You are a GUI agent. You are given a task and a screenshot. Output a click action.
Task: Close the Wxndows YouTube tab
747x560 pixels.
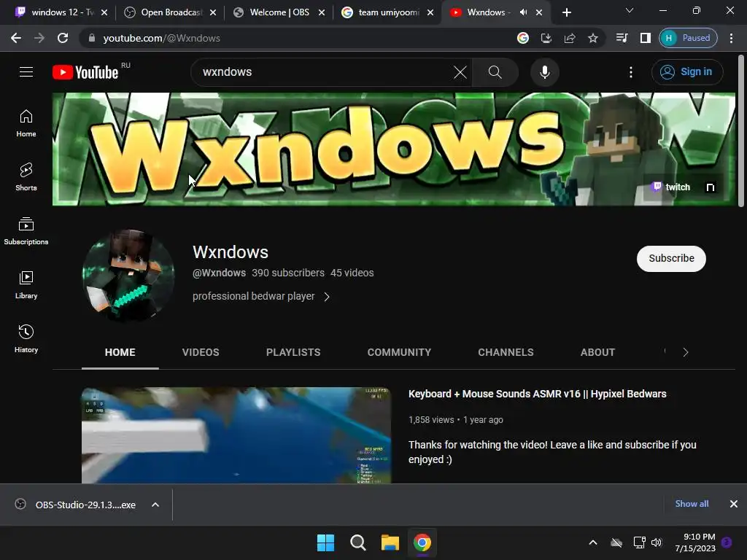[539, 12]
